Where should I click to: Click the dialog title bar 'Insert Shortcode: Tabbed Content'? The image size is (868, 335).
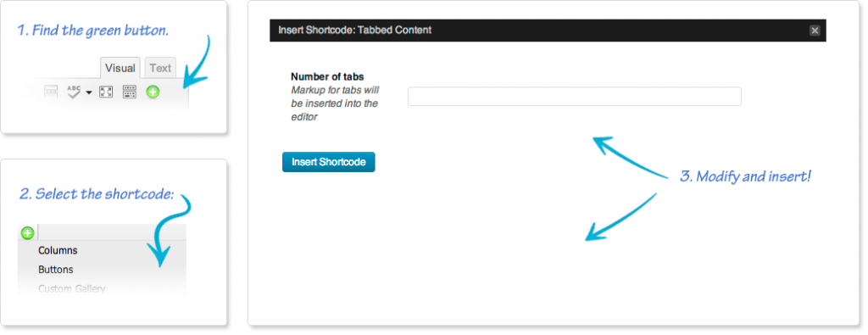[x=354, y=30]
